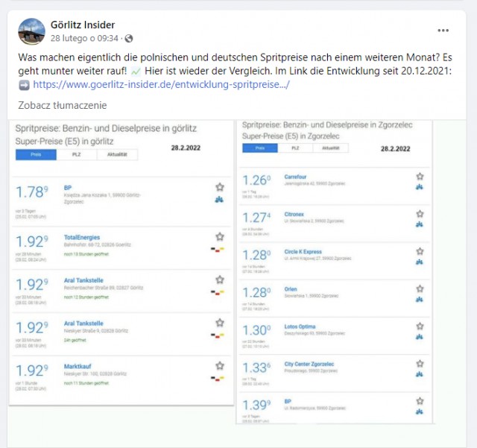477x448 pixels.
Task: Open the BP station link in görlitz list
Action: (x=68, y=188)
